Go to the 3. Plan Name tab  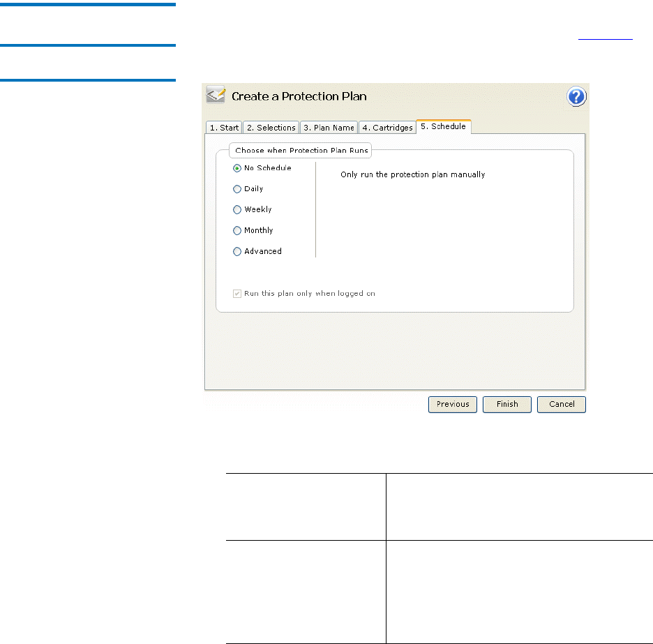[x=328, y=128]
